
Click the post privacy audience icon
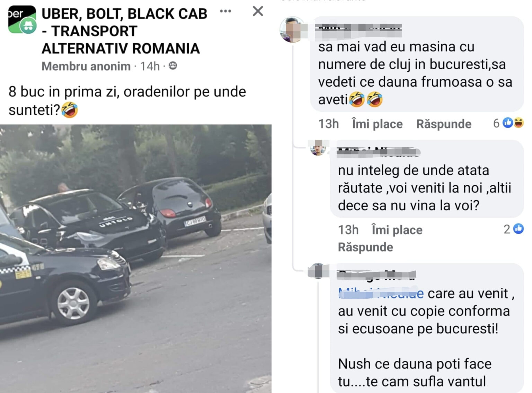(x=173, y=65)
